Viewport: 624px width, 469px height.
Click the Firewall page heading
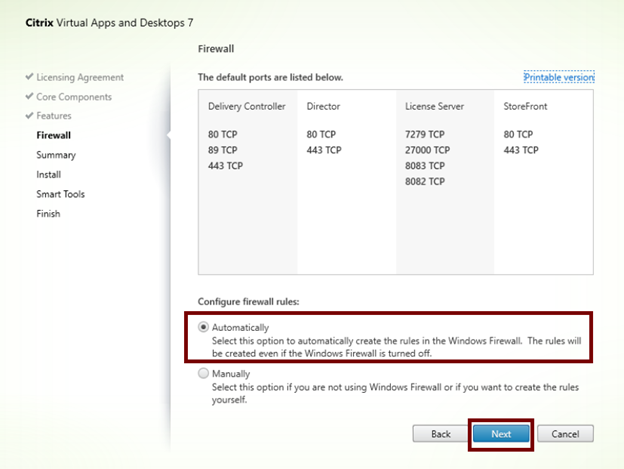(x=216, y=49)
